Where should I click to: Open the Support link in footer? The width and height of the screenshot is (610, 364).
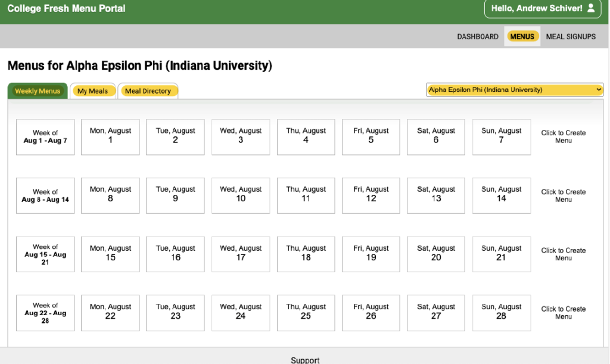point(305,360)
